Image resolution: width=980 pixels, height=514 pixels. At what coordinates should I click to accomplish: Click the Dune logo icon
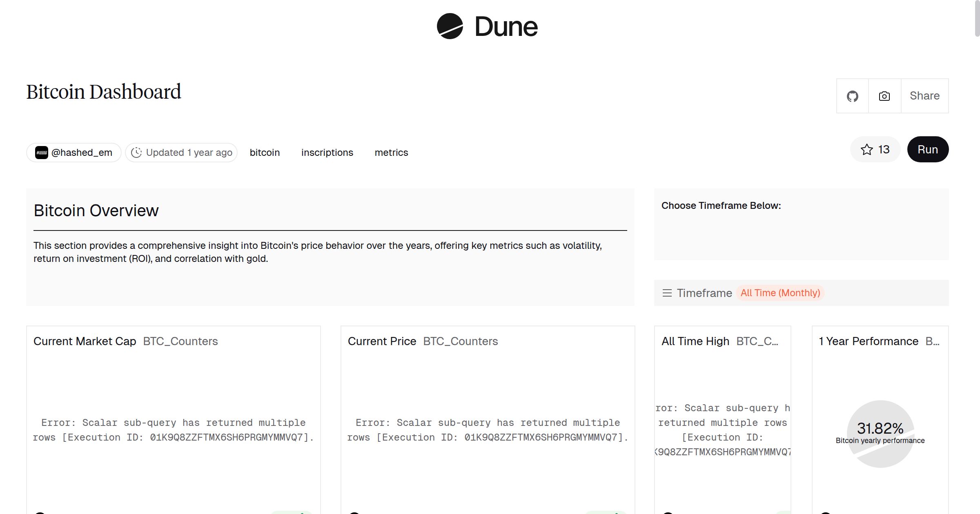point(450,26)
